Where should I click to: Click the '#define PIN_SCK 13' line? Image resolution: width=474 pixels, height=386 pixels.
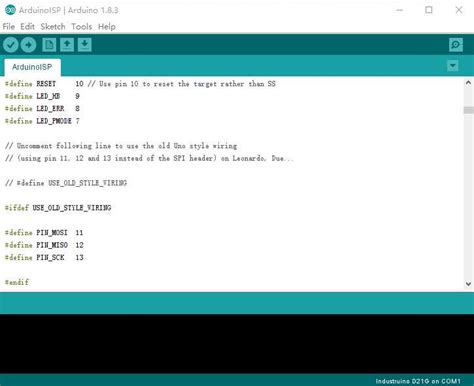44,257
